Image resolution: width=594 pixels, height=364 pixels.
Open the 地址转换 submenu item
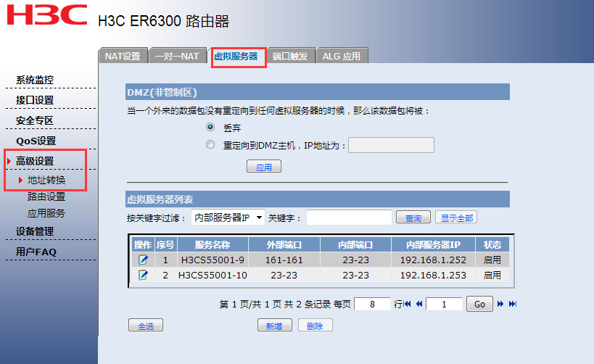pos(46,180)
